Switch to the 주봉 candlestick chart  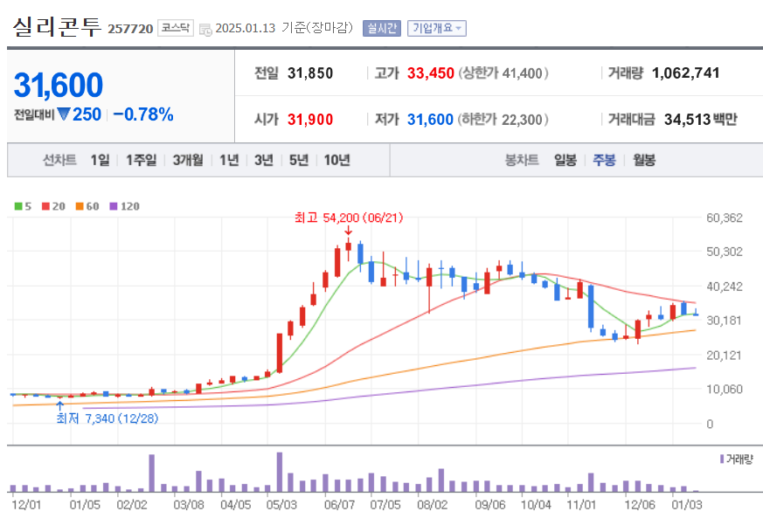click(604, 160)
